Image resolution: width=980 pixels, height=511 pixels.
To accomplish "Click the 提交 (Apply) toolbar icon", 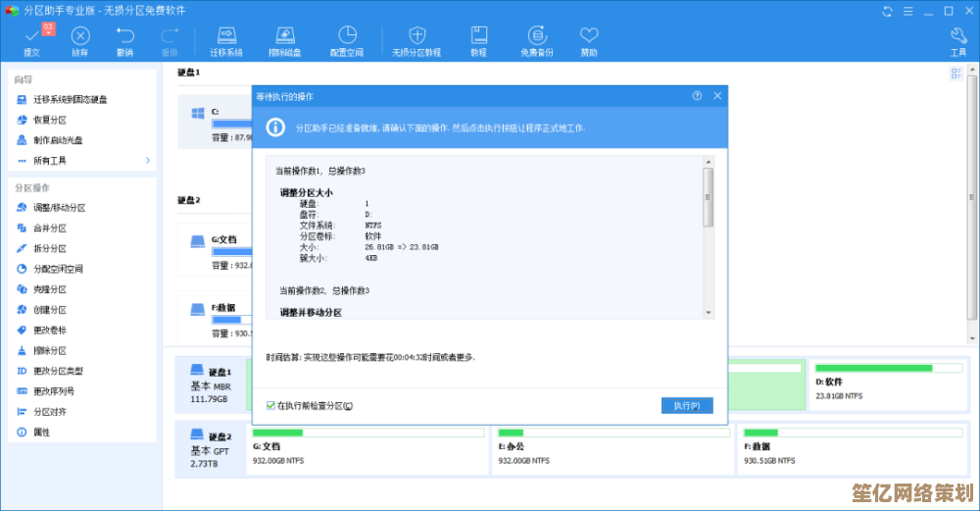I will pyautogui.click(x=31, y=36).
